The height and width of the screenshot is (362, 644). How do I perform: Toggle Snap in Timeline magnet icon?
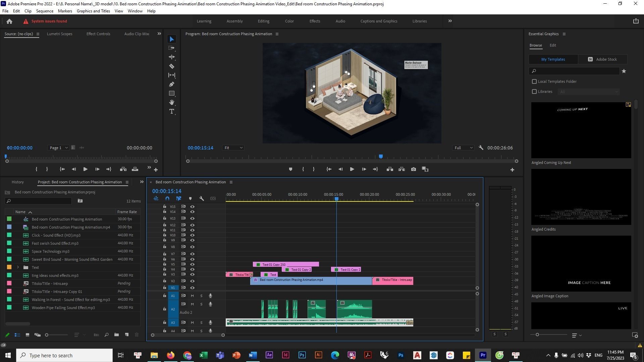point(167,198)
